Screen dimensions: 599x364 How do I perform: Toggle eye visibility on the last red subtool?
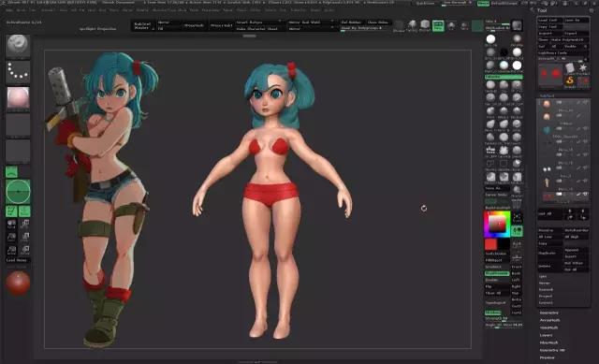585,195
